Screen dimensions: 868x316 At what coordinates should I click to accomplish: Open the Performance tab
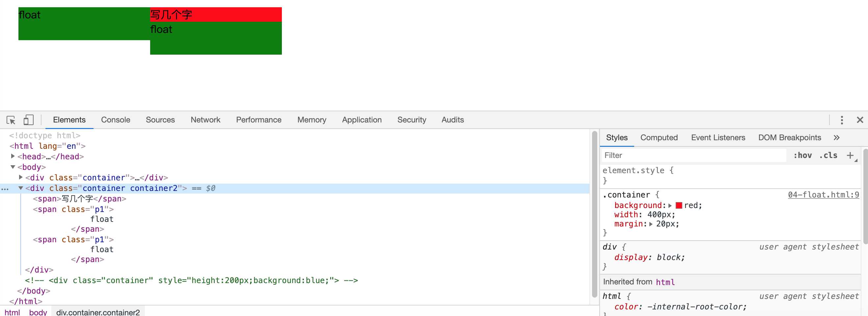tap(259, 120)
